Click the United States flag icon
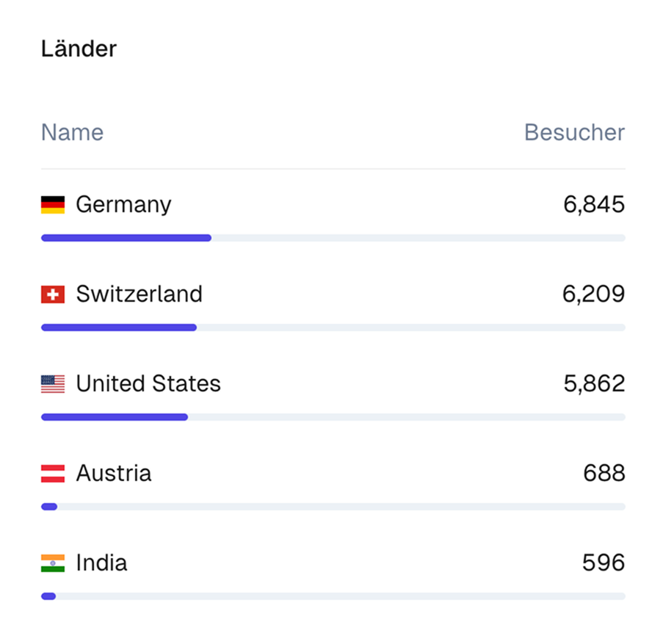 (53, 384)
